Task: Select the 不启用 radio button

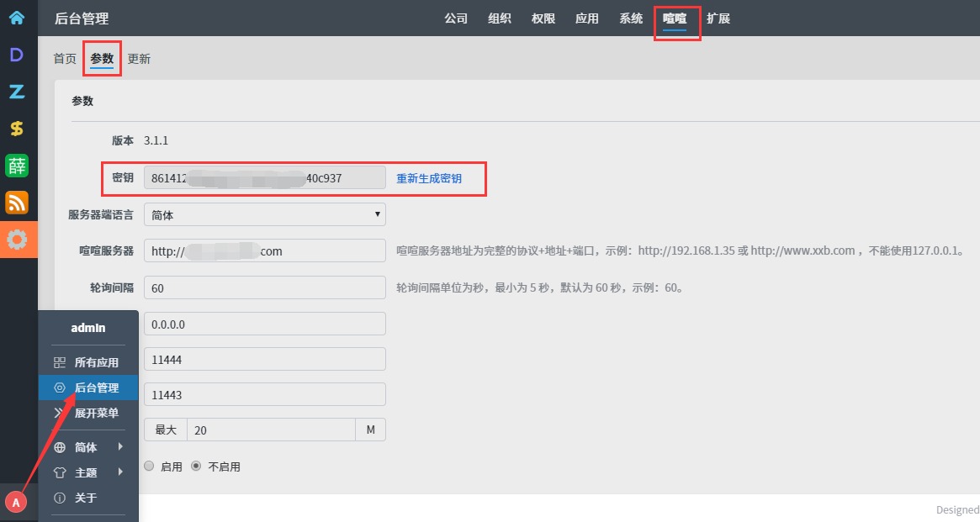Action: [197, 467]
